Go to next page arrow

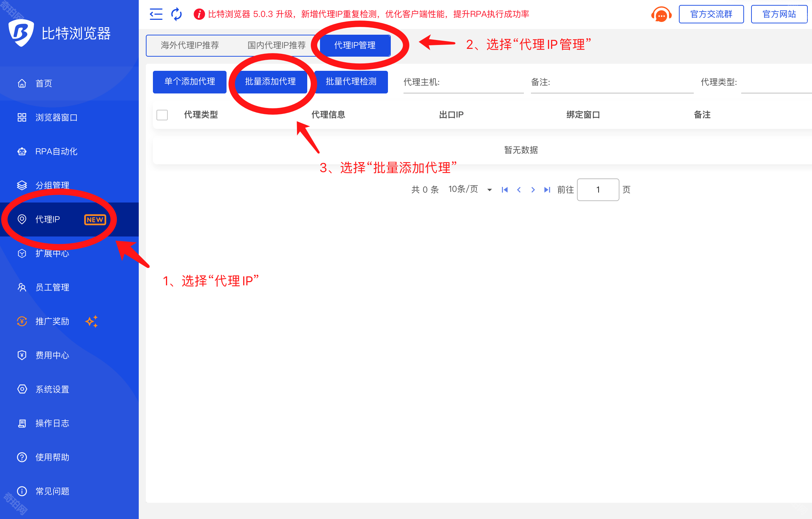[x=533, y=190]
